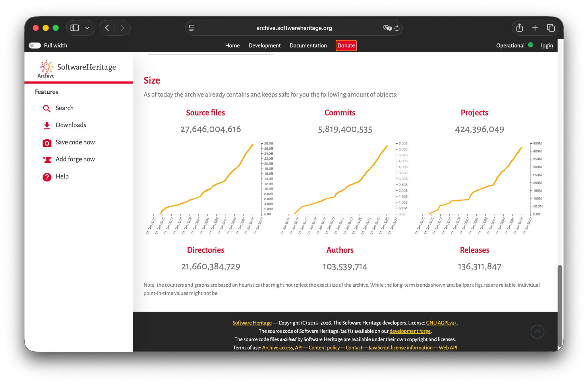Enable the Full width toggle

point(35,45)
